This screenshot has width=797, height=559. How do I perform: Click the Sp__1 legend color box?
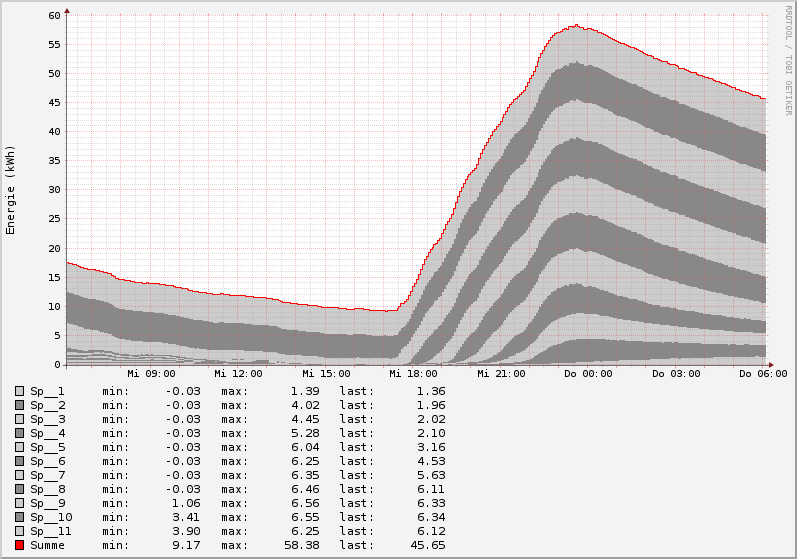[19, 391]
